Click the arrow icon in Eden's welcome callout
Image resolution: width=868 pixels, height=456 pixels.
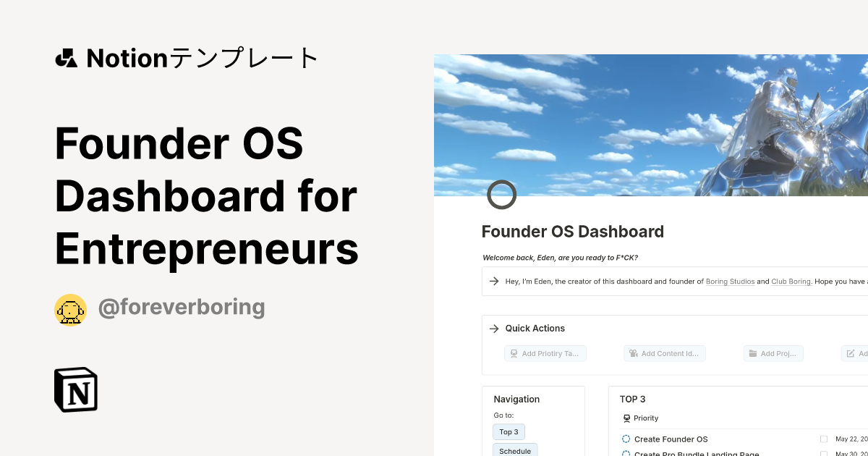(x=493, y=282)
